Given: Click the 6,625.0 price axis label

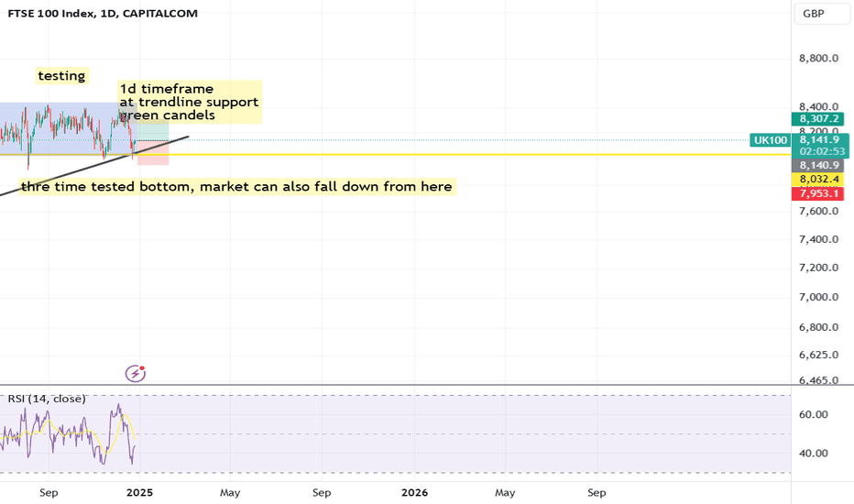Looking at the screenshot, I should [x=818, y=355].
